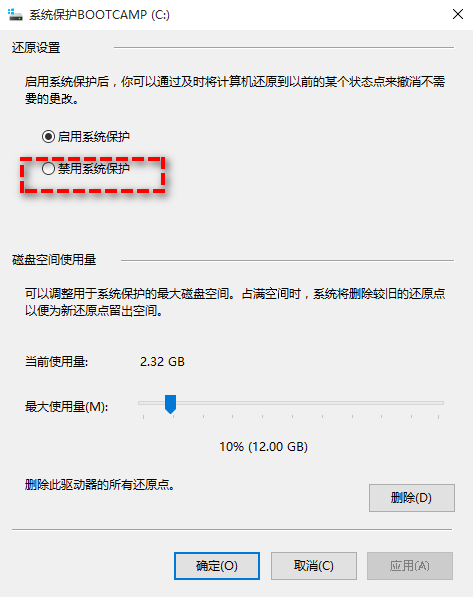Cancel the dialog via 取消(C)
The image size is (473, 597).
pyautogui.click(x=314, y=566)
